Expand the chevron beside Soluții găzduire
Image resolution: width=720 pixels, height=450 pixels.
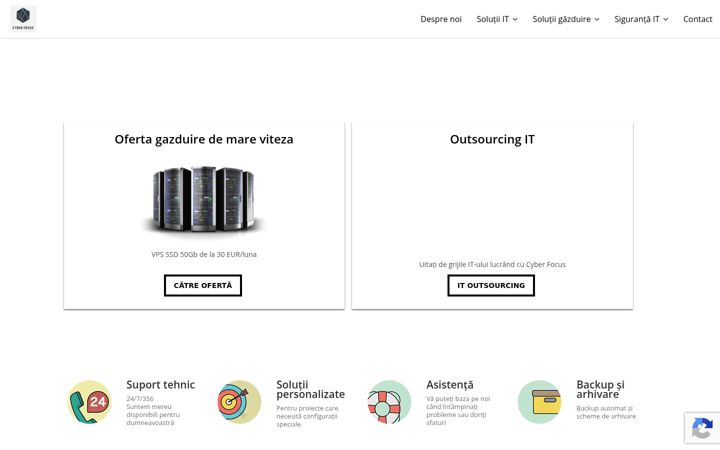597,20
